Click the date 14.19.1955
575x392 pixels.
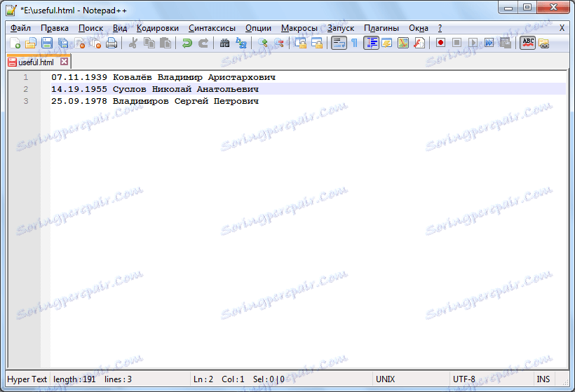(x=79, y=89)
